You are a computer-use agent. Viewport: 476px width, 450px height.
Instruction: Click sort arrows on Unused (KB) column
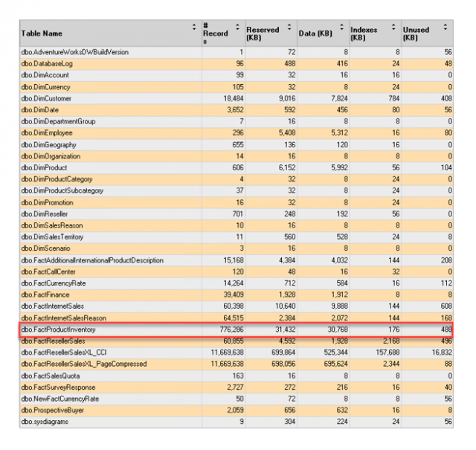pos(445,27)
